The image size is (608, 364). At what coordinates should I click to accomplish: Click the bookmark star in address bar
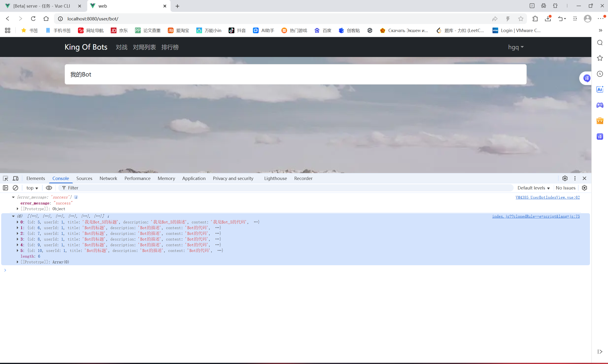tap(521, 19)
